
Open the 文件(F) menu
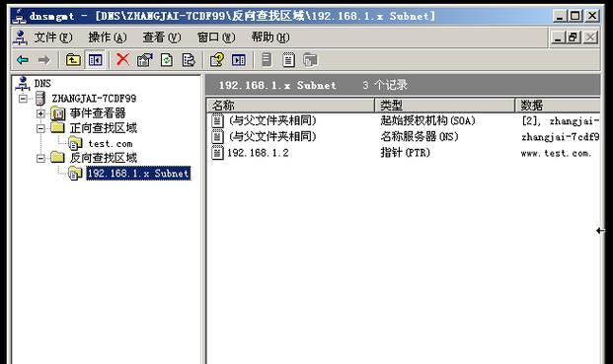[x=53, y=37]
